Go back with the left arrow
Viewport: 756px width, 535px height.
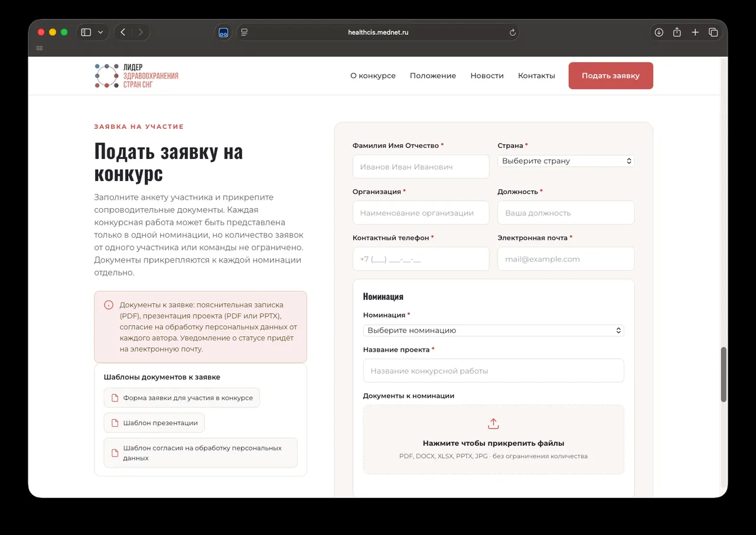123,33
